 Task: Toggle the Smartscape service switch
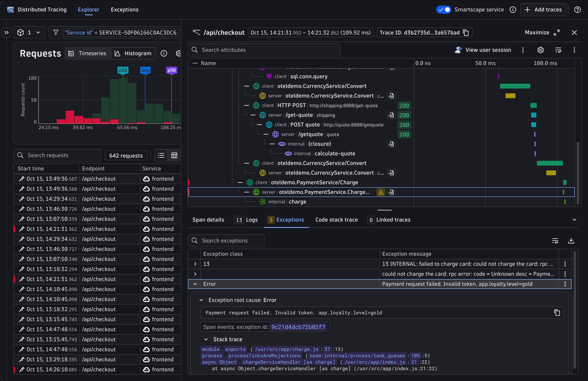[x=444, y=10]
